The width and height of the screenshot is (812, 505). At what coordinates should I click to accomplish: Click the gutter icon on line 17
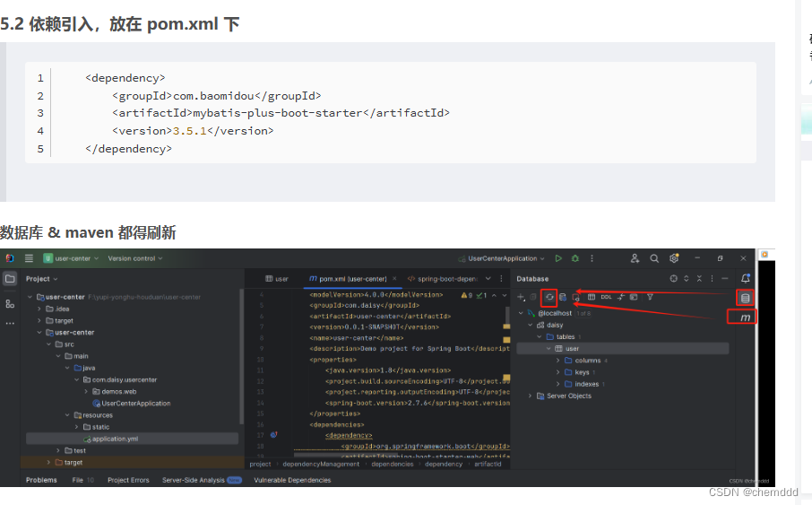[273, 435]
